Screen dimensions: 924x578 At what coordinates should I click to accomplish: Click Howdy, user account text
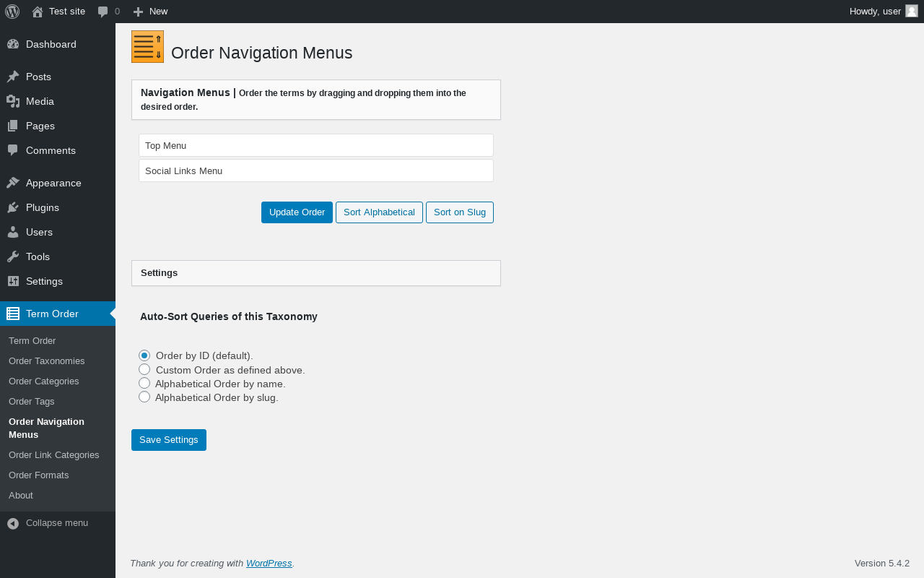[875, 12]
